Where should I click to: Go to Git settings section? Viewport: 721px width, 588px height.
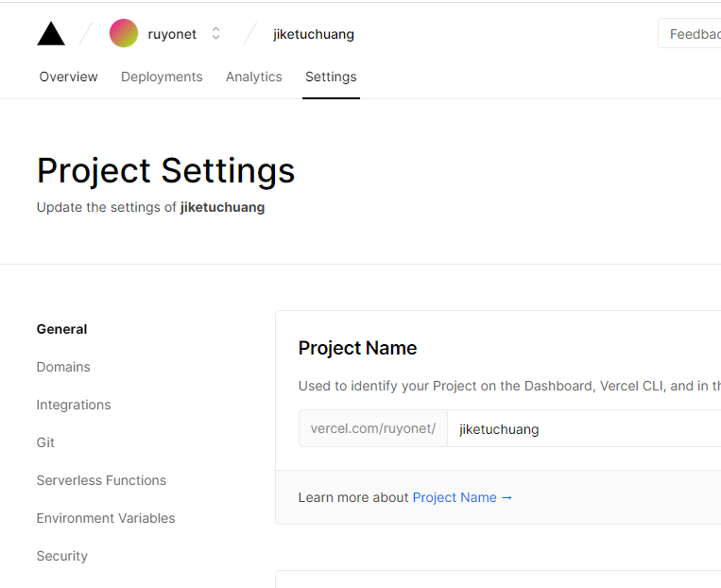pyautogui.click(x=45, y=442)
